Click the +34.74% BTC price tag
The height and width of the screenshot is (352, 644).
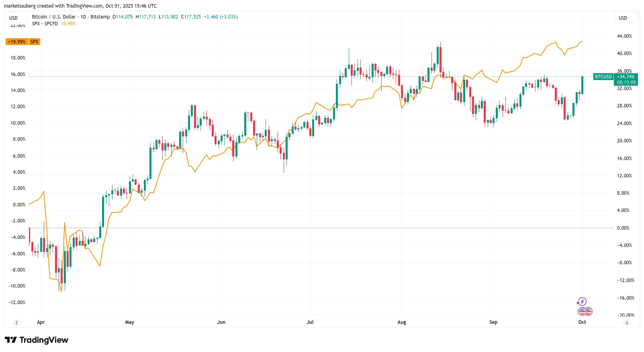626,77
